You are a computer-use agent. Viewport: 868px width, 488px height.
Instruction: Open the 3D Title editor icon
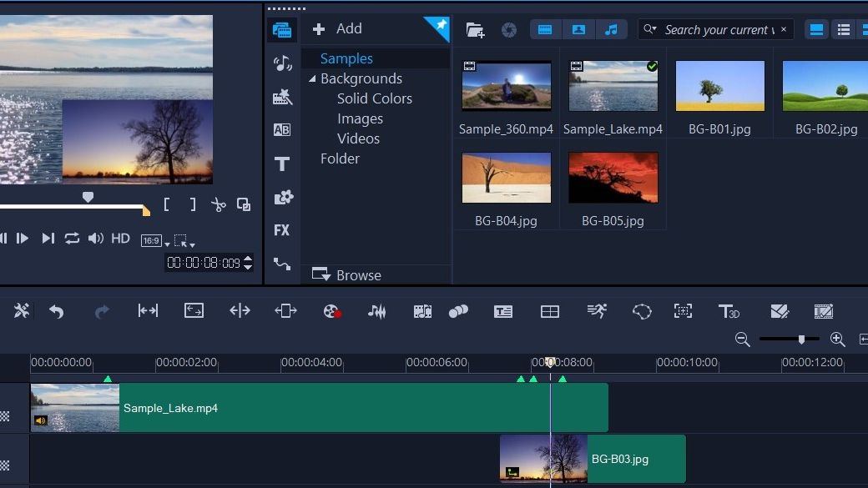pyautogui.click(x=729, y=311)
